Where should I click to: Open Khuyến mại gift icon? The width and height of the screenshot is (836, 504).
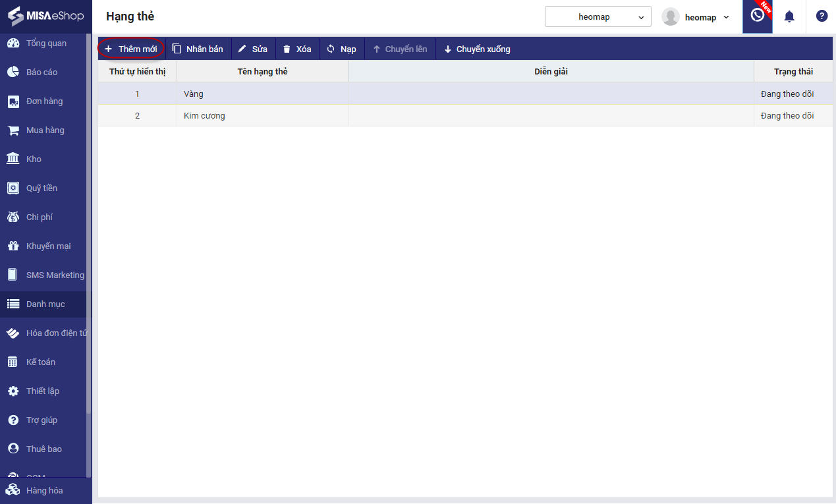click(13, 246)
